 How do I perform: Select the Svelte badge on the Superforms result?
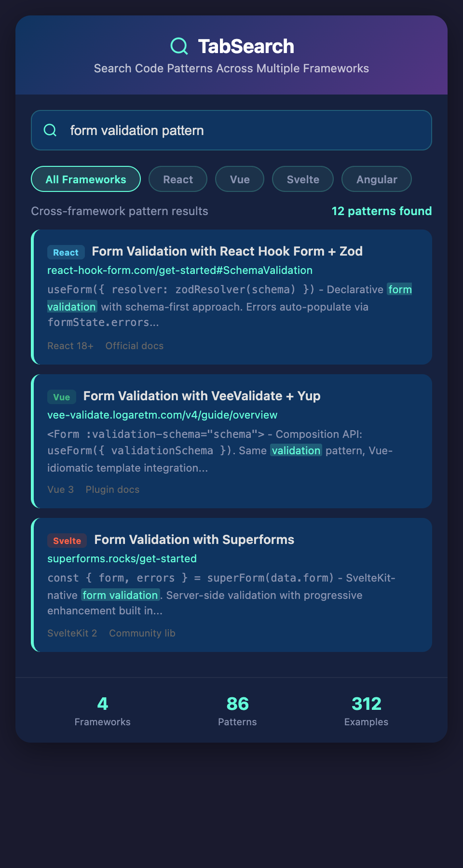click(67, 541)
